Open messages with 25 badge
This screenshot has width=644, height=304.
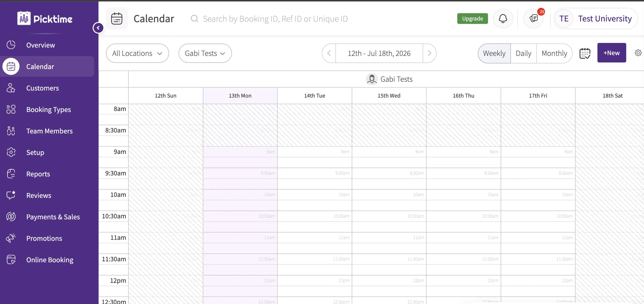click(x=534, y=19)
